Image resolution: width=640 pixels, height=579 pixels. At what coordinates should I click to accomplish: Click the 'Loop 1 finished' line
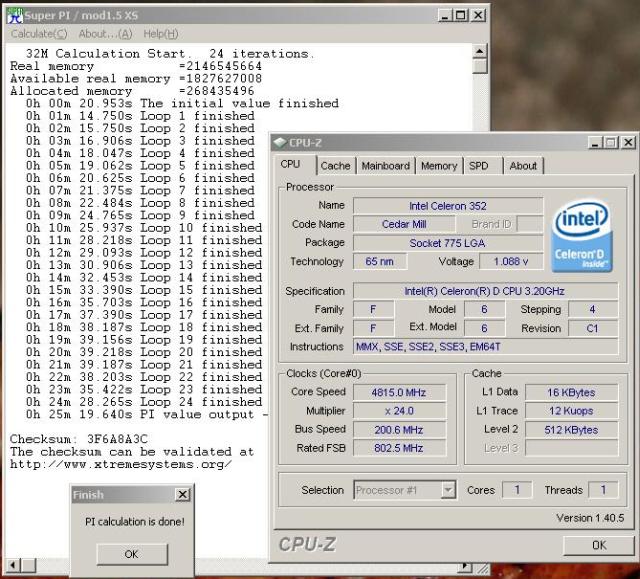(140, 116)
